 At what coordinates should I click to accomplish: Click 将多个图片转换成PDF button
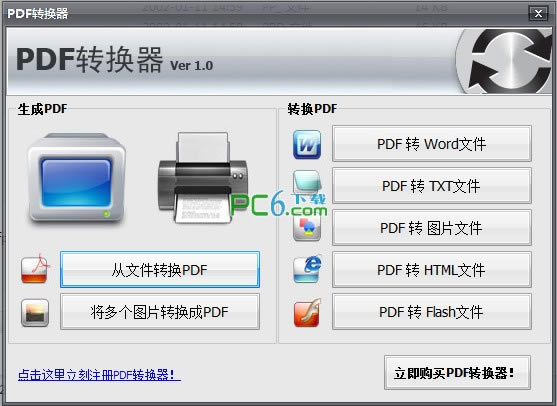coord(160,312)
